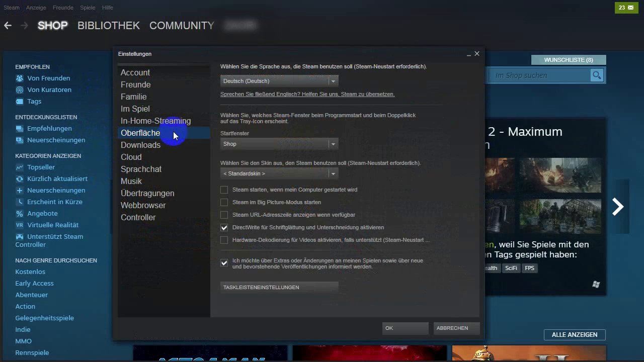This screenshot has height=362, width=644.
Task: Select Freunde in settings list
Action: pyautogui.click(x=164, y=84)
